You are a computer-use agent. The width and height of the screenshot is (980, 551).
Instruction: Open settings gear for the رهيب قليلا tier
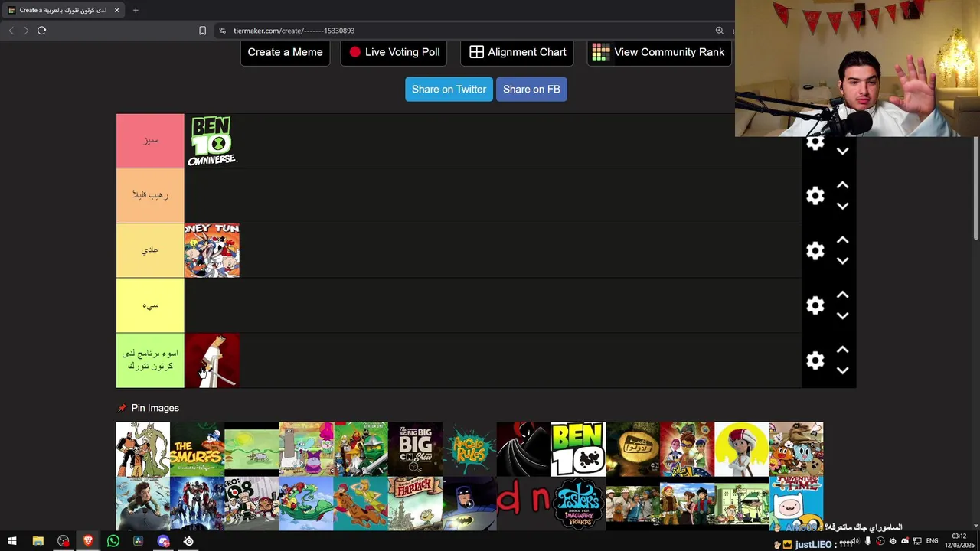pos(815,196)
